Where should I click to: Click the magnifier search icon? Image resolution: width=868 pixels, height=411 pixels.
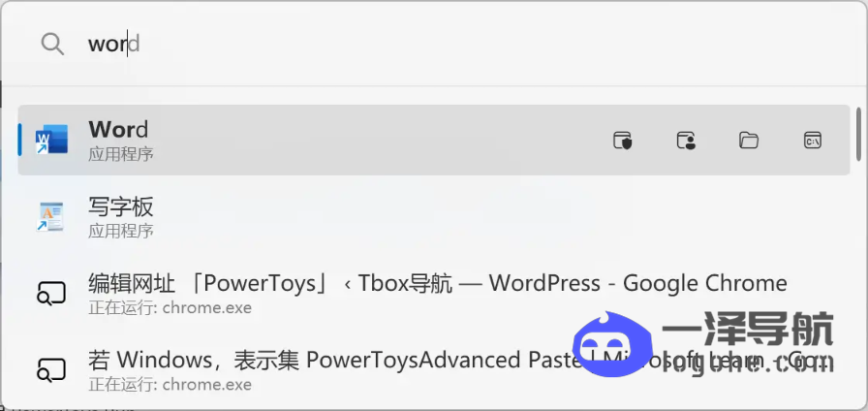click(x=52, y=44)
